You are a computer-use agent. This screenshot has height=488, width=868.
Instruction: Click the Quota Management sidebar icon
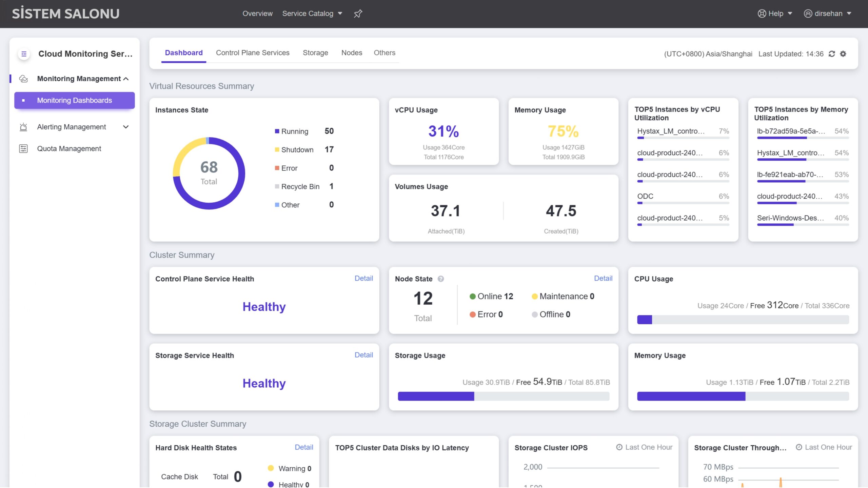click(23, 148)
